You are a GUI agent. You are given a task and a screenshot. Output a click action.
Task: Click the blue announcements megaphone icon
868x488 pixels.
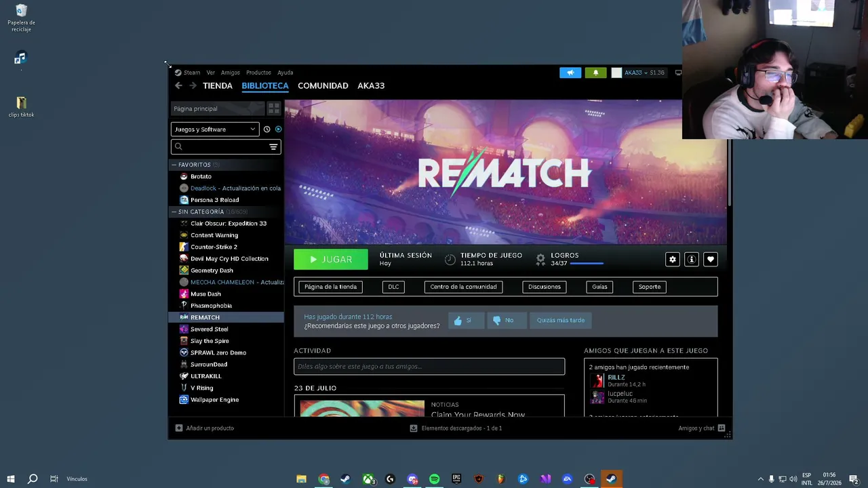[570, 73]
